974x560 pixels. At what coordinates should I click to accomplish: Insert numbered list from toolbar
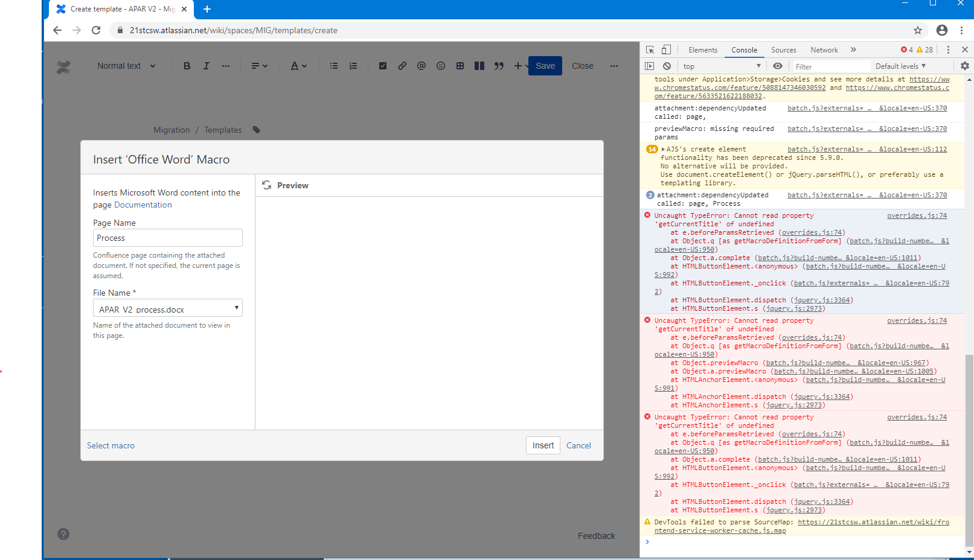pyautogui.click(x=353, y=66)
